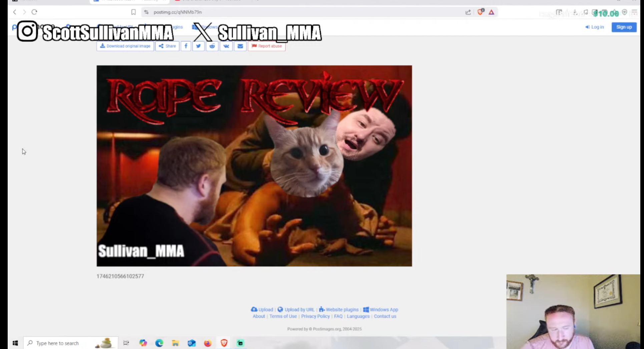Open Outlook from taskbar
This screenshot has width=644, height=349.
[x=192, y=343]
